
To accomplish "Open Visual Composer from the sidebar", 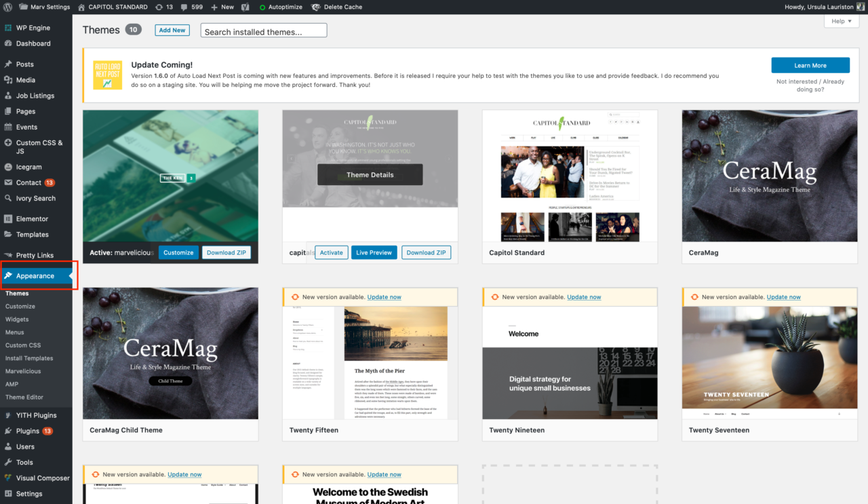I will click(7, 478).
